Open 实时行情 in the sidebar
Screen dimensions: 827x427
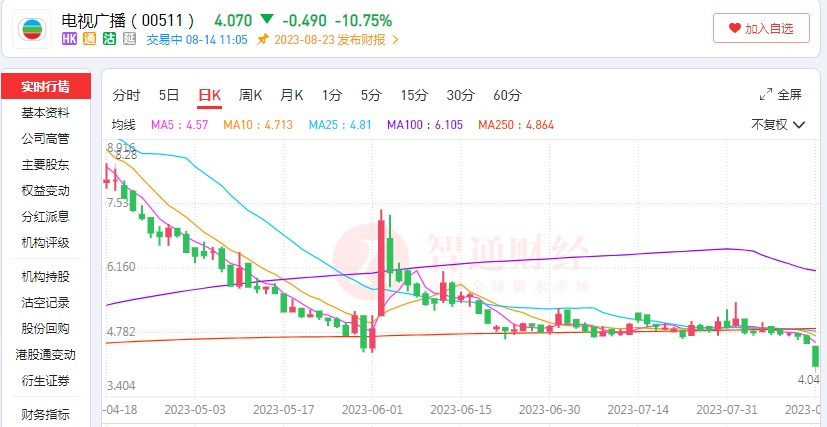pos(45,86)
